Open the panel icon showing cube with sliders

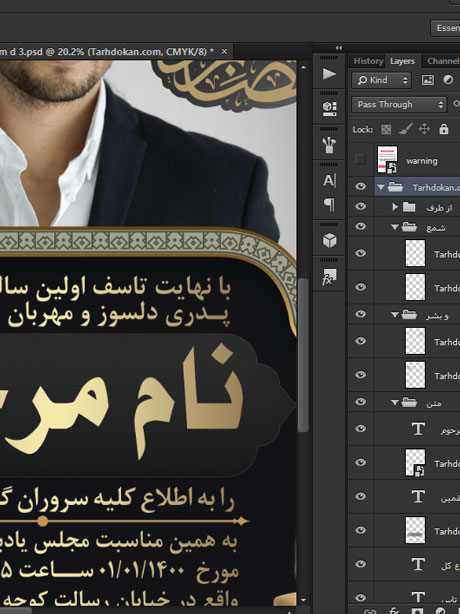coord(329,108)
